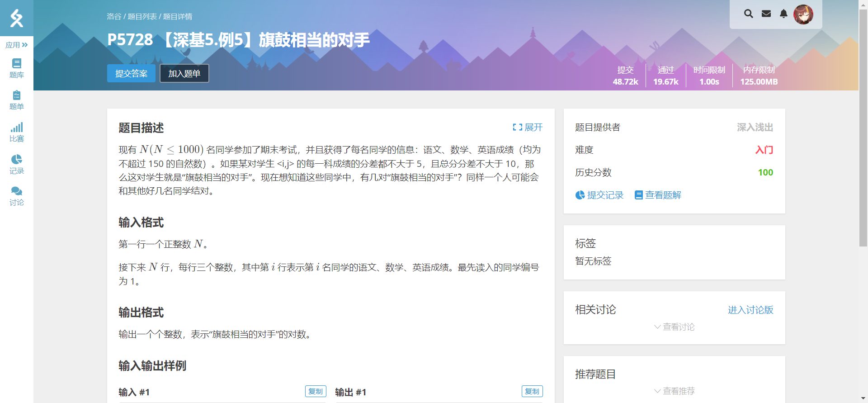Open the messages envelope icon

[766, 14]
